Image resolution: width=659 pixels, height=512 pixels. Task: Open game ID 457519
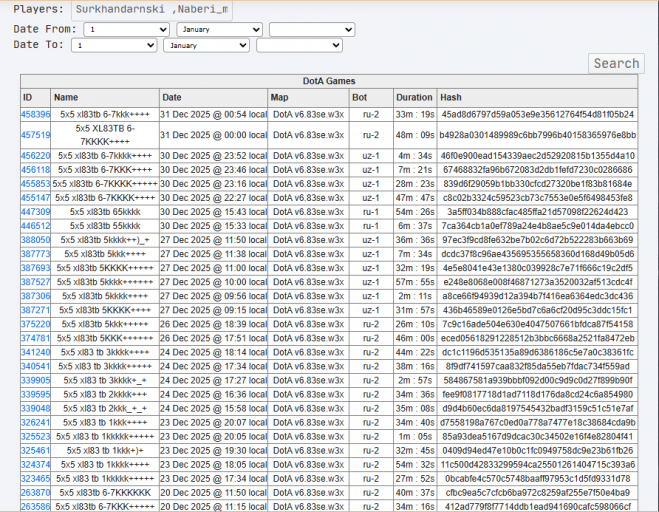35,135
